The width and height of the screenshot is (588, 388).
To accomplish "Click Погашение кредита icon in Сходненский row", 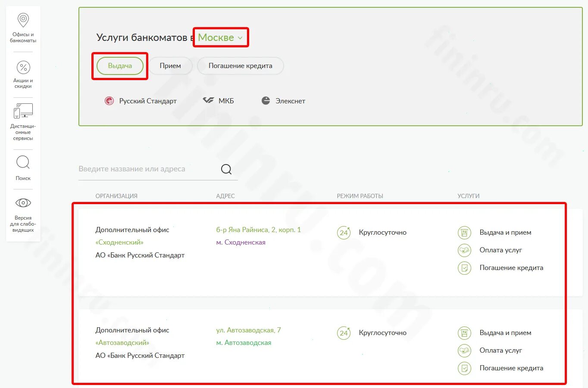I will tap(464, 268).
